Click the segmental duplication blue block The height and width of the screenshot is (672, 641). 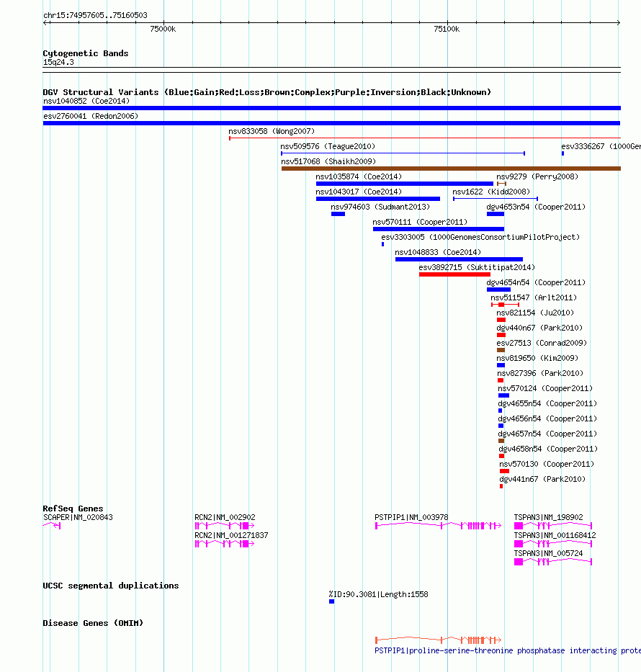[331, 601]
